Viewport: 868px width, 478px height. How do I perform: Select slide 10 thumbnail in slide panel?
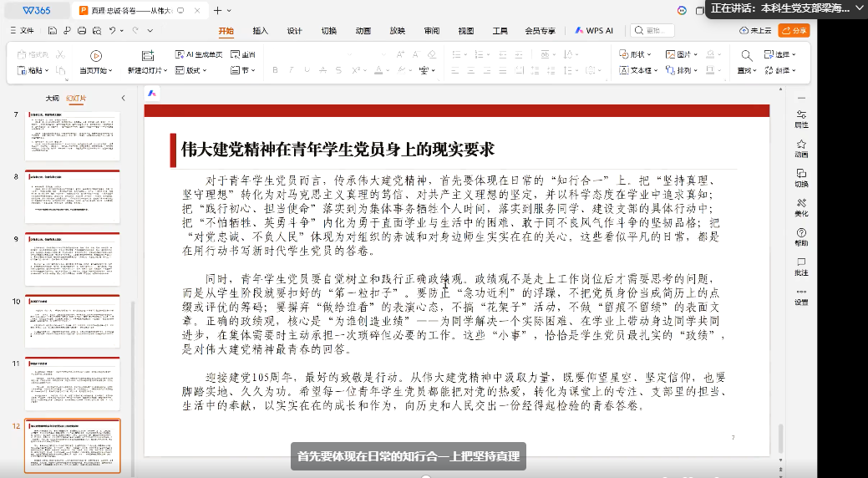73,322
